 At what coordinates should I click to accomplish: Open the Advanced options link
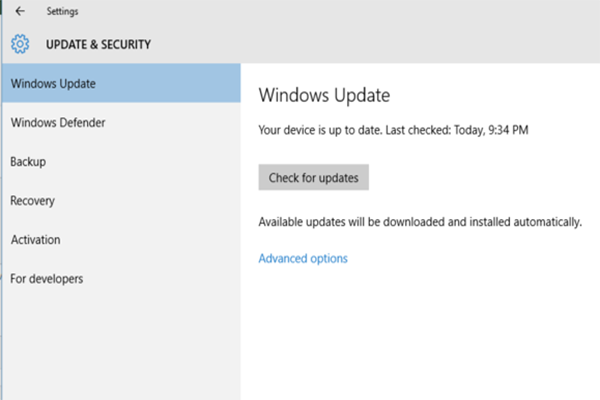point(303,258)
